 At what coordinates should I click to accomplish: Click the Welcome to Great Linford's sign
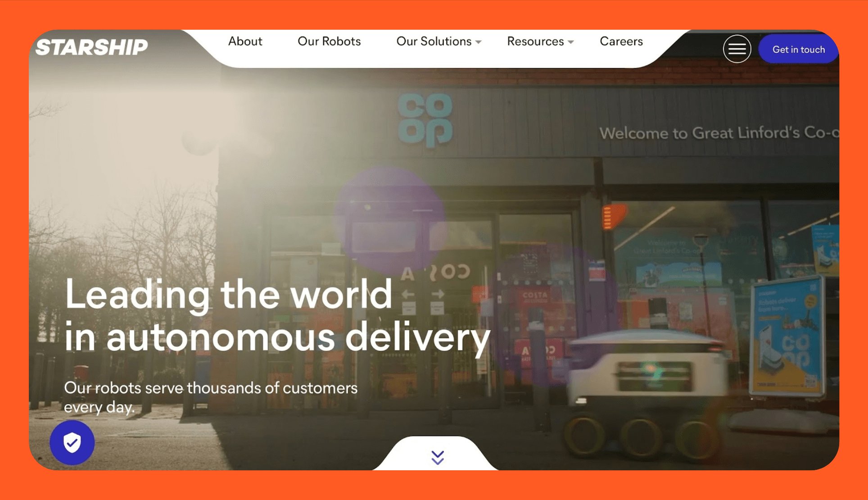[719, 133]
